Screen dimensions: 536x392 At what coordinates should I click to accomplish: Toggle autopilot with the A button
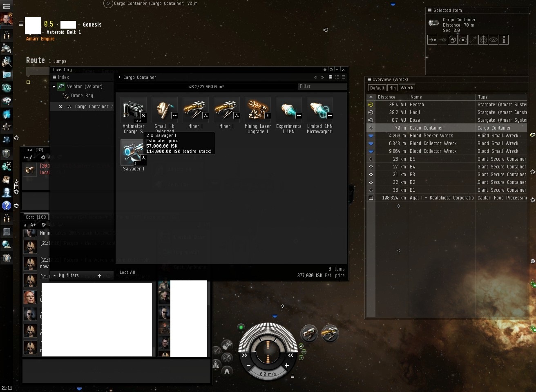(x=227, y=371)
